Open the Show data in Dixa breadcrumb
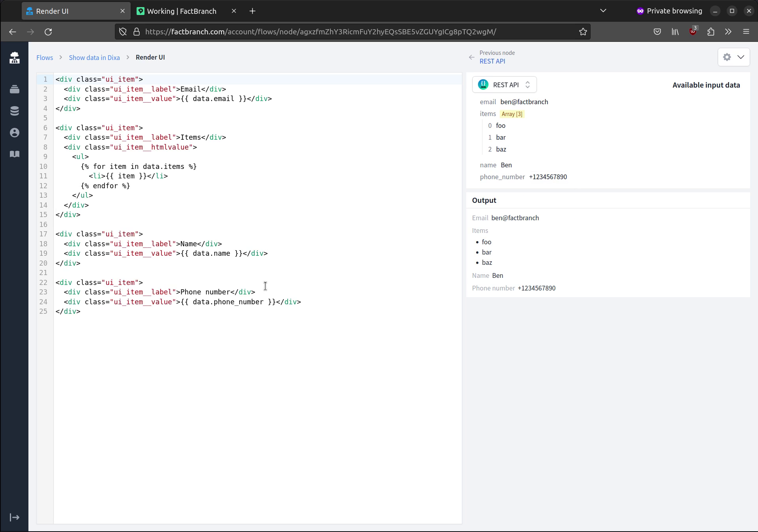The image size is (758, 532). 94,57
